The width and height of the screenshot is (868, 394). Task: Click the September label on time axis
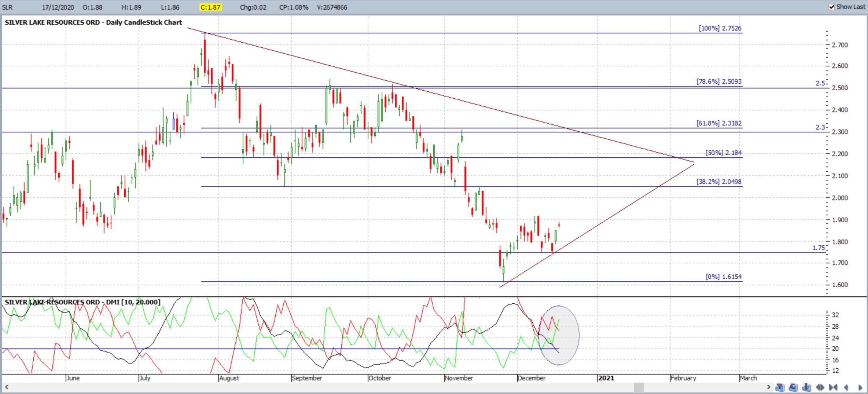(307, 378)
